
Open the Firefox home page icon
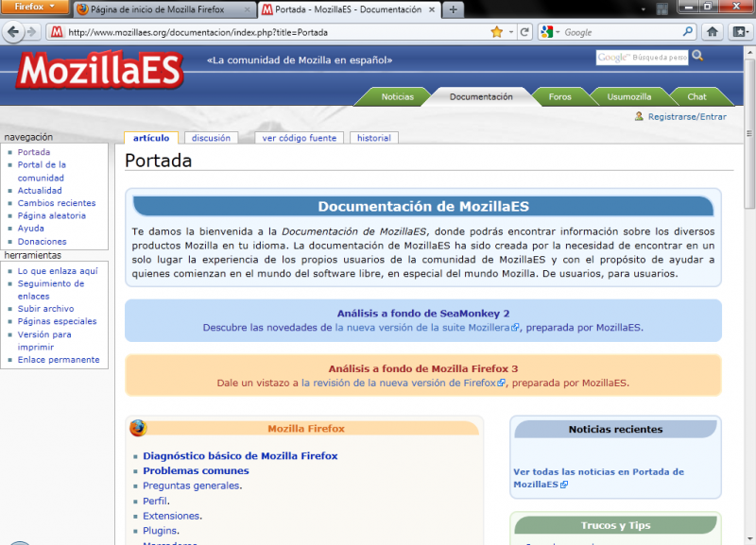coord(713,32)
